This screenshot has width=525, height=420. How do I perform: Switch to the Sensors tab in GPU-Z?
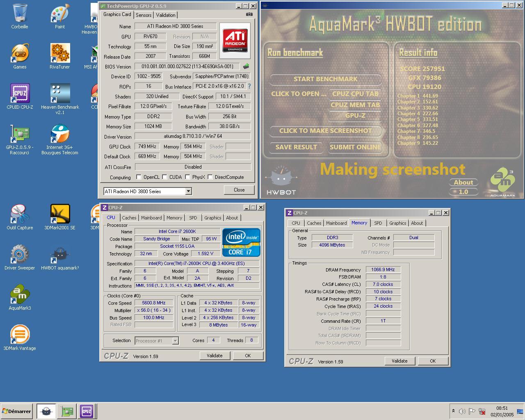(x=144, y=15)
